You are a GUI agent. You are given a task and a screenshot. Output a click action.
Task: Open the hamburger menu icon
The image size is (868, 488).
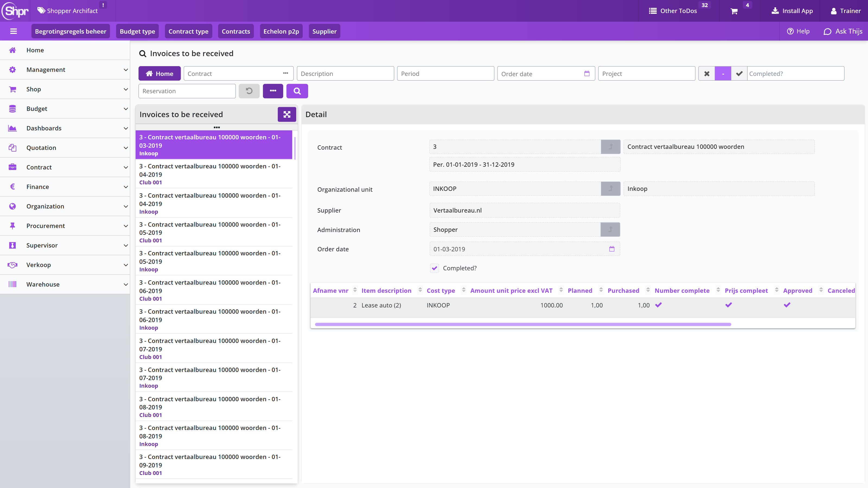pos(14,31)
